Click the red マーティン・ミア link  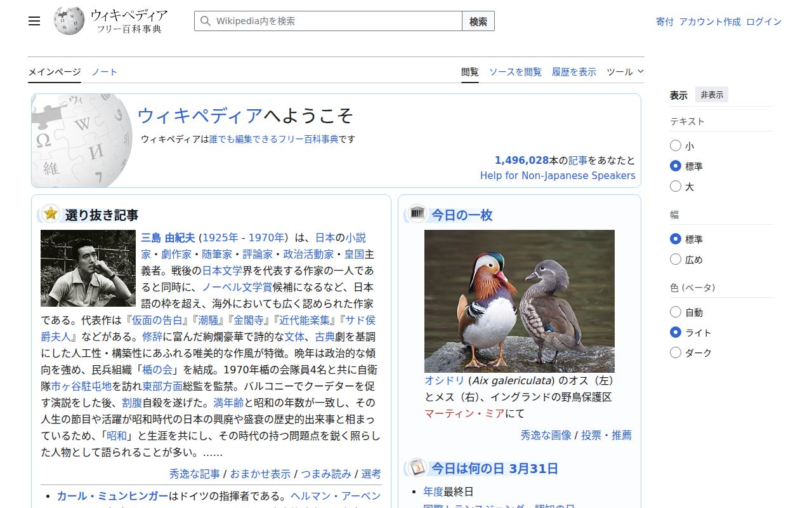465,413
